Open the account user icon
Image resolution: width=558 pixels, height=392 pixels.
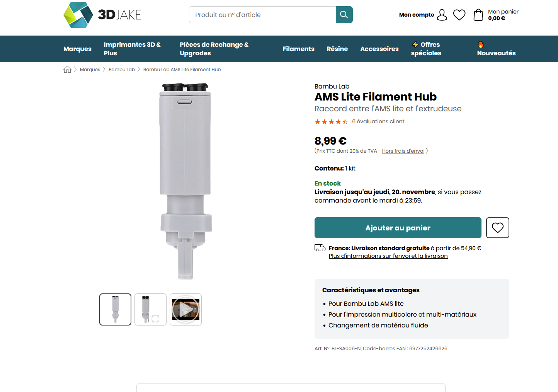(442, 15)
